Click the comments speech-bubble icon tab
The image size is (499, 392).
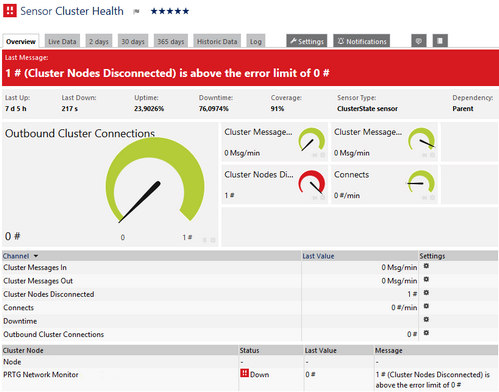click(x=419, y=41)
